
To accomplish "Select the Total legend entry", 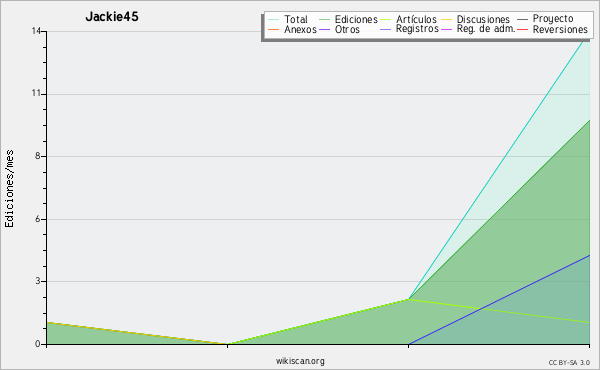I will [296, 19].
